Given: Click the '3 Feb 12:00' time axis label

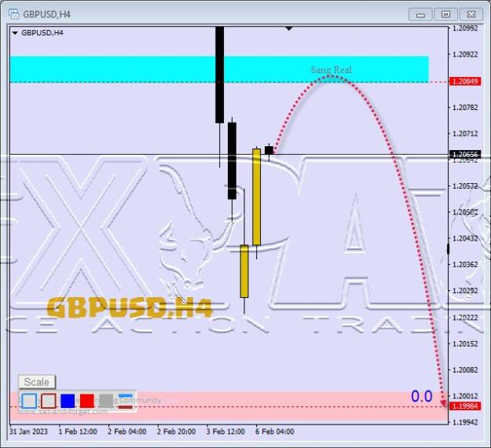Looking at the screenshot, I should tap(225, 431).
